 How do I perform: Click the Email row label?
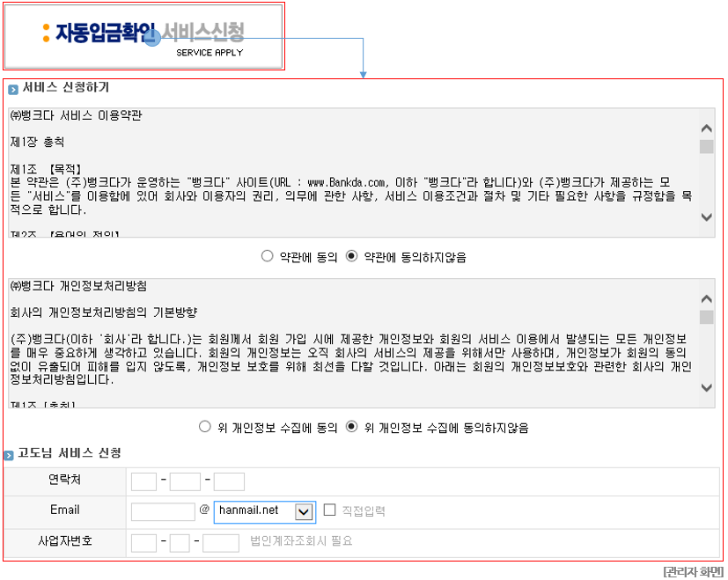click(x=64, y=510)
